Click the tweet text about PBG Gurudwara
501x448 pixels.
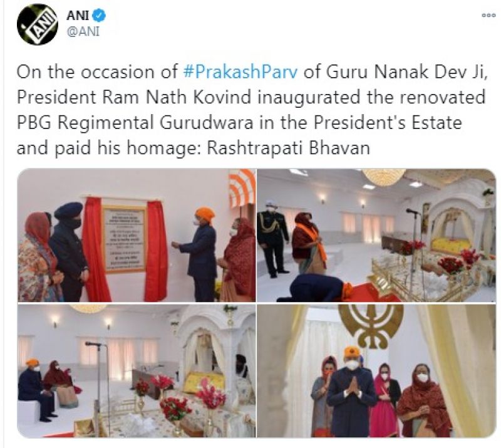point(252,110)
